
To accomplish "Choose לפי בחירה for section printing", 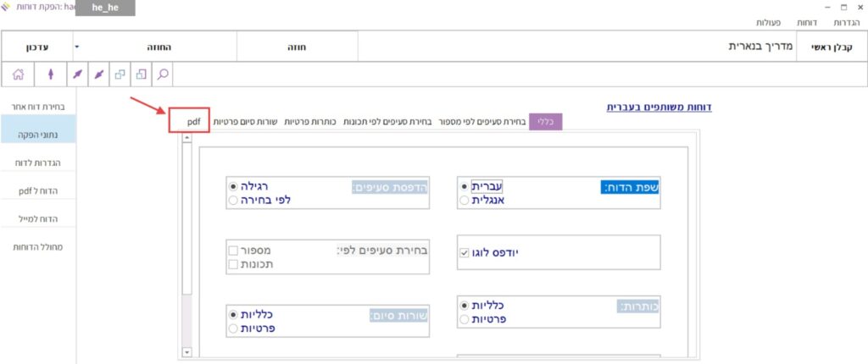I will 233,201.
